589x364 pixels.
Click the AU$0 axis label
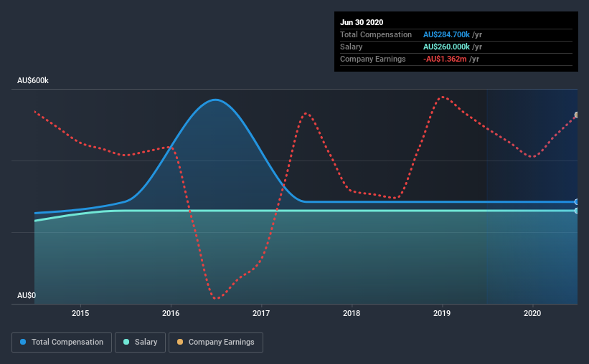click(x=27, y=296)
